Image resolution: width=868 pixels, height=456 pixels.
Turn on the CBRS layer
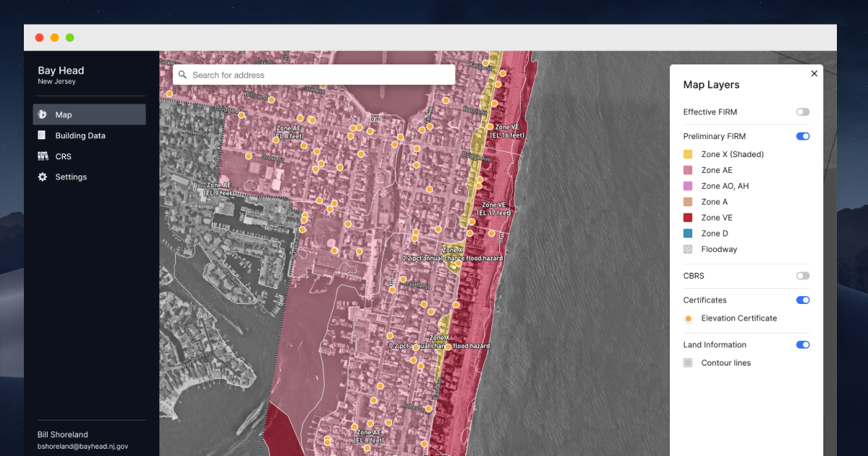click(803, 276)
